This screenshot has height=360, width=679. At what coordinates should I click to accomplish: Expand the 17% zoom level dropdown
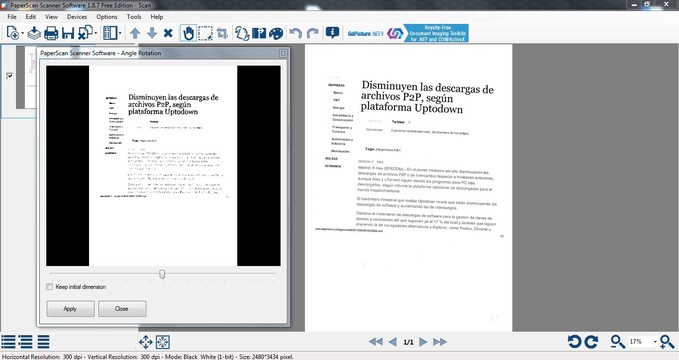[655, 342]
